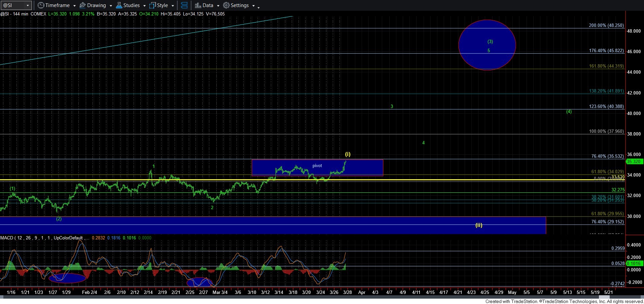Expand the Settings dropdown arrow
The image size is (644, 304).
pyautogui.click(x=253, y=6)
